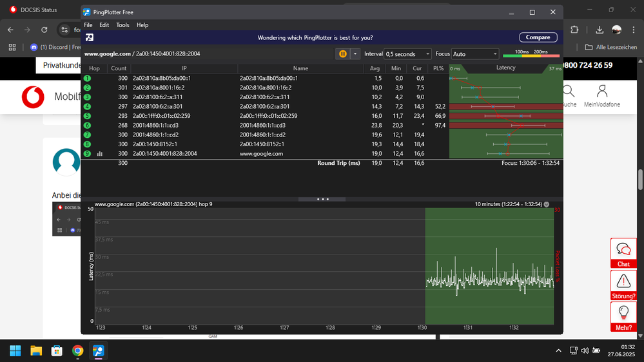This screenshot has width=644, height=362.
Task: Click the hop 7 green circle
Action: 87,135
